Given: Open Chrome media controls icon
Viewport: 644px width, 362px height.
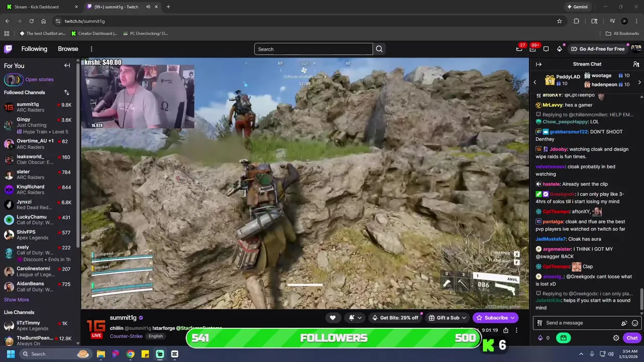Looking at the screenshot, I should (612, 21).
